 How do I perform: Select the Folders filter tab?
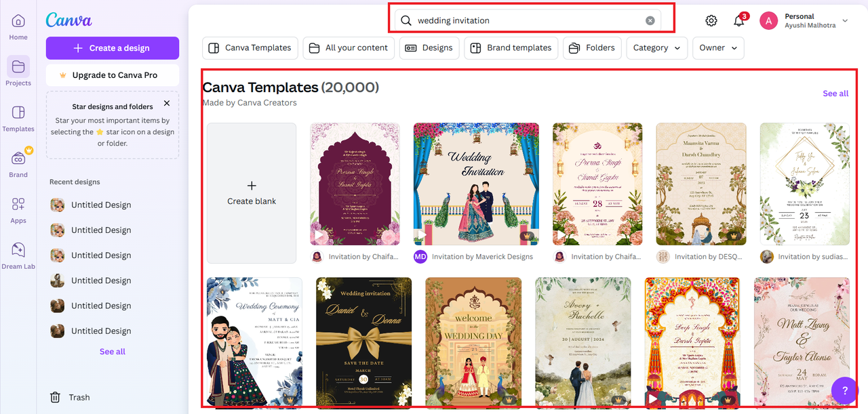pos(592,48)
